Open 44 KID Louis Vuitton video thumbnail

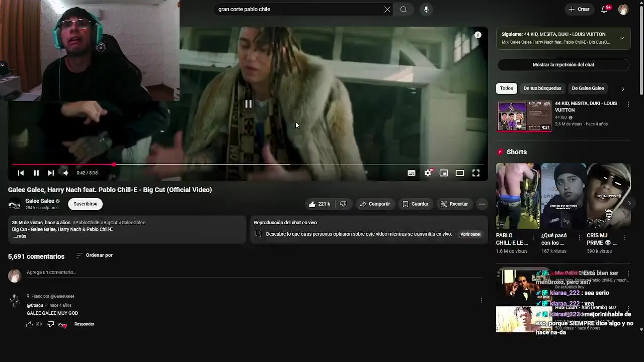click(524, 116)
